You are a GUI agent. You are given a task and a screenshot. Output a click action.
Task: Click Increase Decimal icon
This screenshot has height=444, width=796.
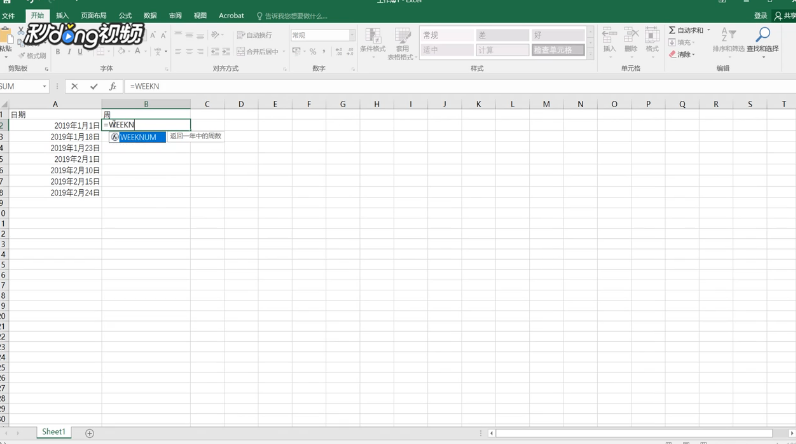(339, 52)
